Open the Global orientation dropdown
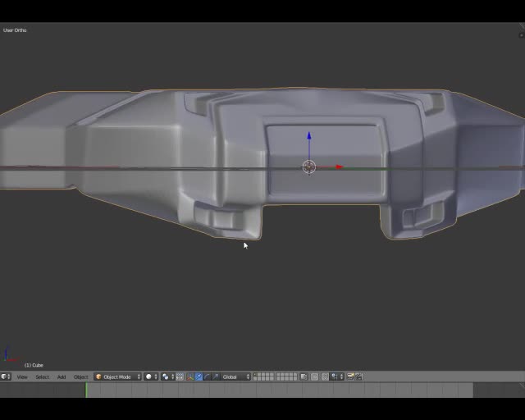 235,377
